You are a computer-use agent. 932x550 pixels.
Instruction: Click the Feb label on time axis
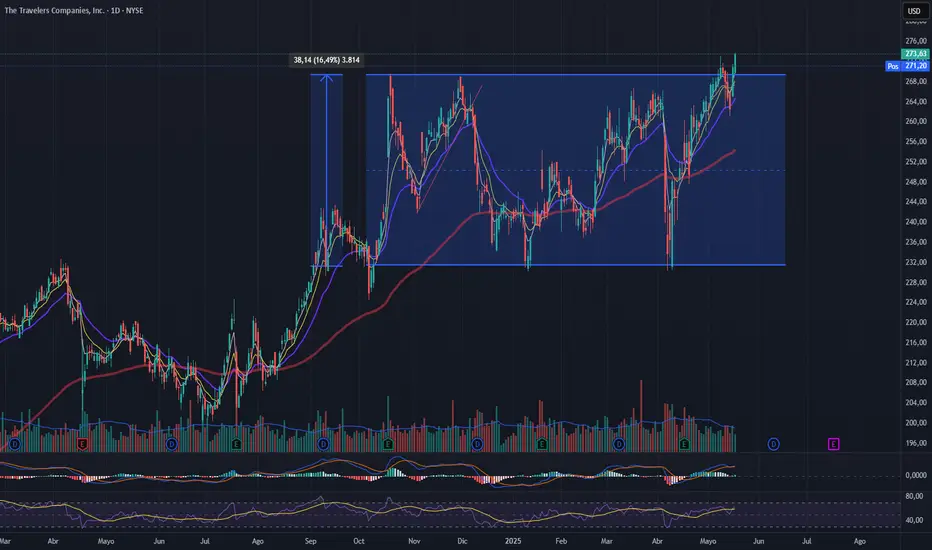[561, 541]
